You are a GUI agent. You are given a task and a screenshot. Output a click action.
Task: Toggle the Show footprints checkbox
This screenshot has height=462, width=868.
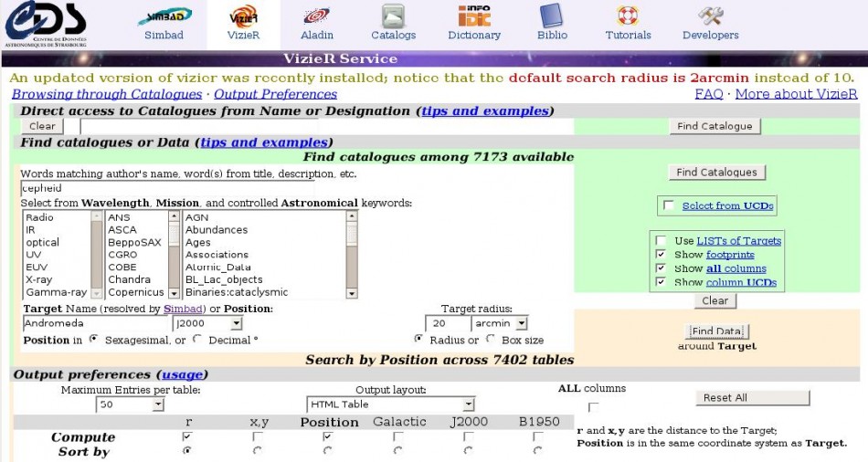tap(661, 255)
